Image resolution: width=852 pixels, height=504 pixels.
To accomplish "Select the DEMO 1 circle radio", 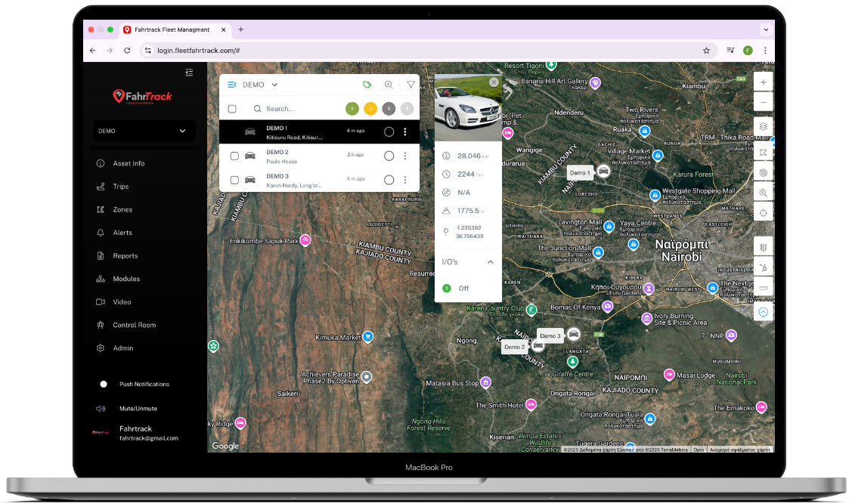I will [389, 132].
